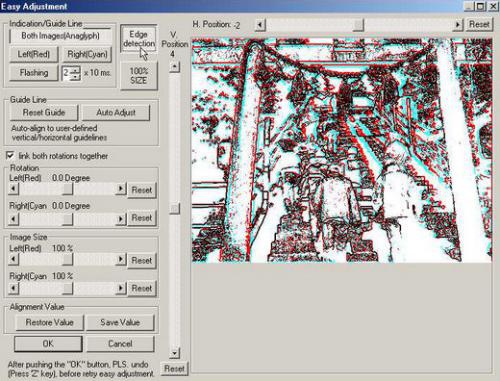500x381 pixels.
Task: Show only the Left(Red) image
Action: click(34, 54)
